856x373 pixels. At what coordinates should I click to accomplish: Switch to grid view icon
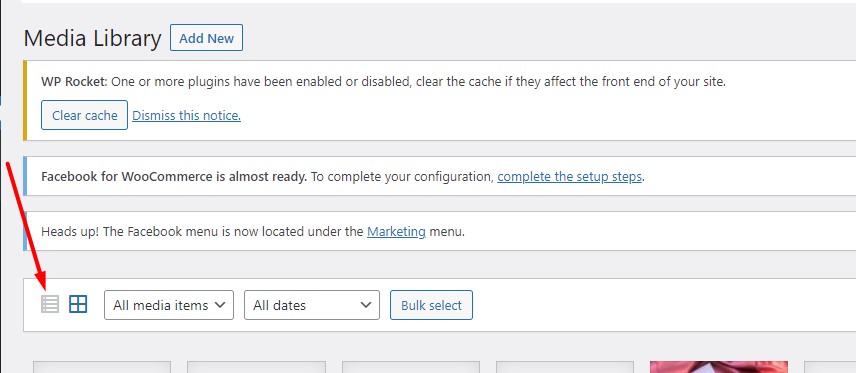click(x=78, y=304)
